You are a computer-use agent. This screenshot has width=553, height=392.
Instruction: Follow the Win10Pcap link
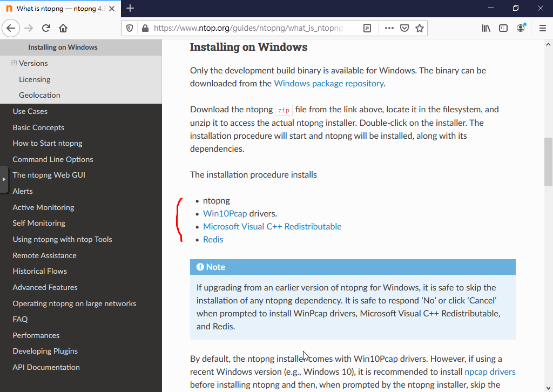click(225, 214)
